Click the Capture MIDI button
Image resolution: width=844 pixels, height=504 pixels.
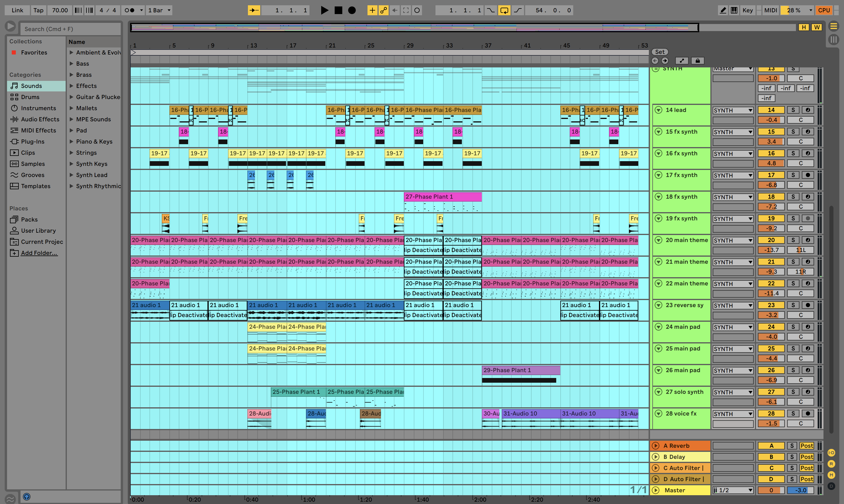(x=406, y=10)
